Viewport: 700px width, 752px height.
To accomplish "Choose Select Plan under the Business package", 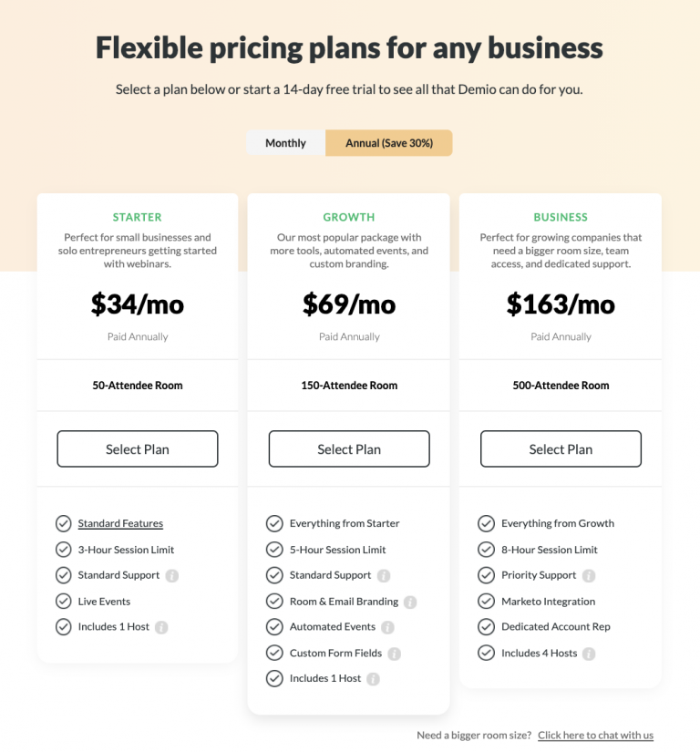I will pyautogui.click(x=561, y=448).
